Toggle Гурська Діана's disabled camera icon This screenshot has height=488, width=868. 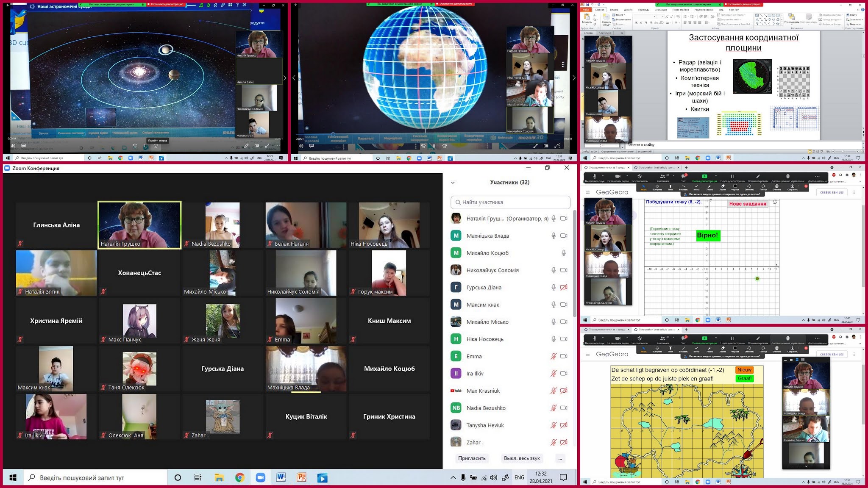coord(564,287)
